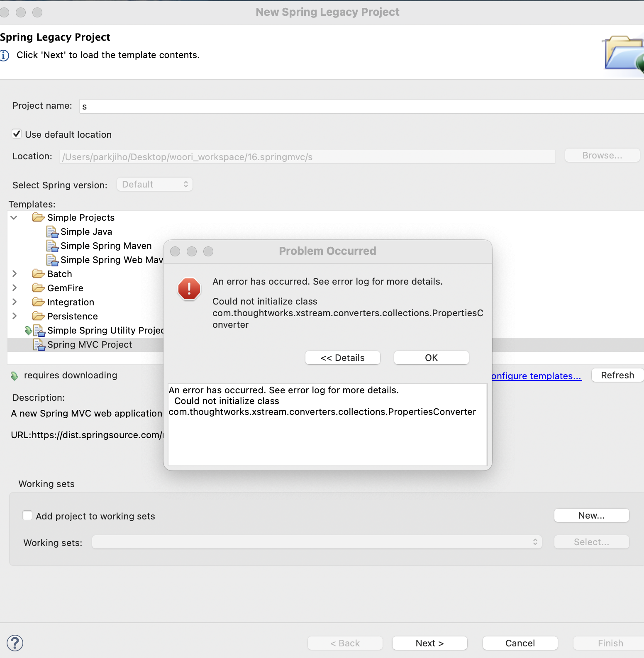Click the Simple Spring Maven template icon
Screen dimensions: 644x658
coord(52,246)
